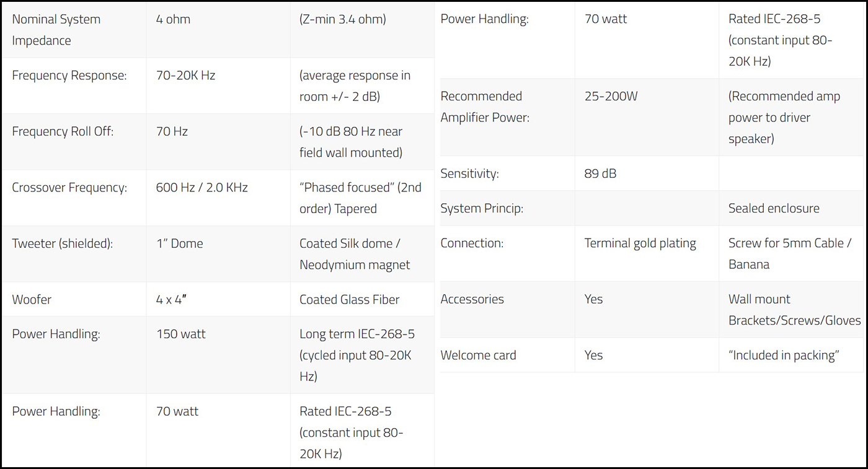Click the "Wall mount Brackets/Screws/Gloves" accessories text
Image resolution: width=868 pixels, height=469 pixels.
[x=794, y=310]
